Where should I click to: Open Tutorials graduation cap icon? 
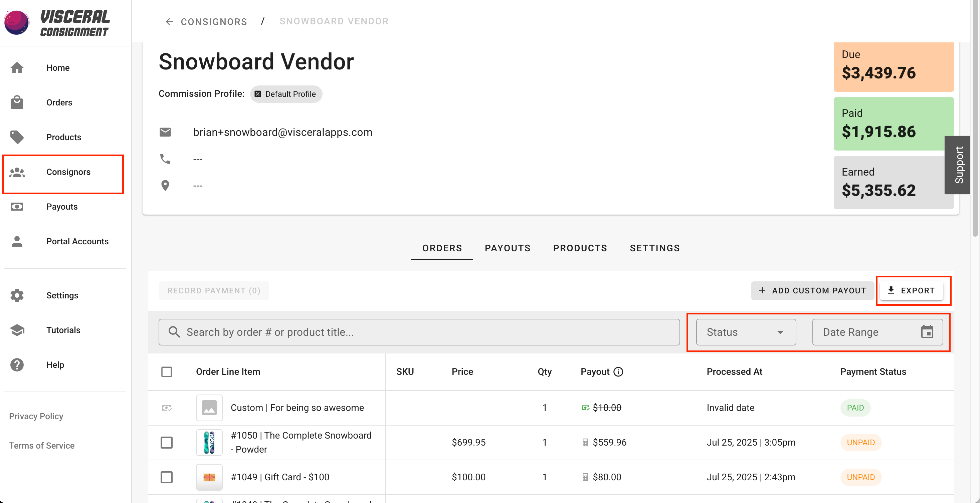[x=17, y=330]
